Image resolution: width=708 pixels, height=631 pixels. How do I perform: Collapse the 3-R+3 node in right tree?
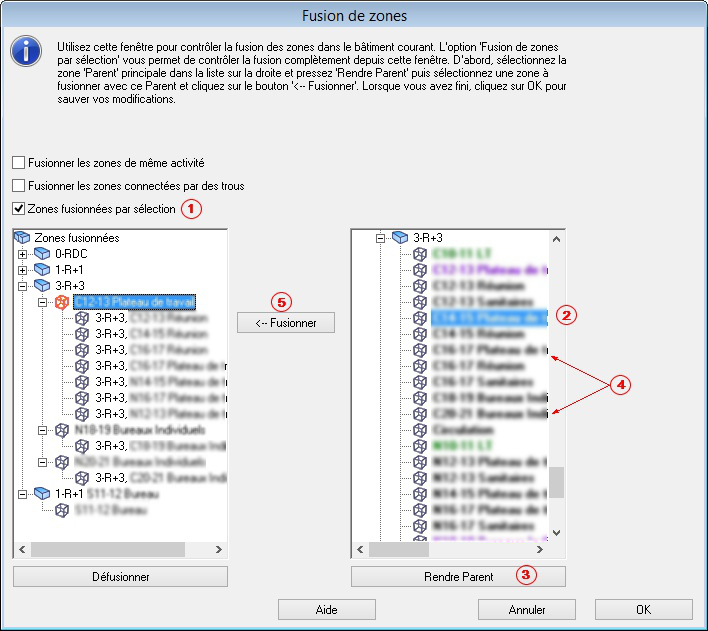click(381, 238)
